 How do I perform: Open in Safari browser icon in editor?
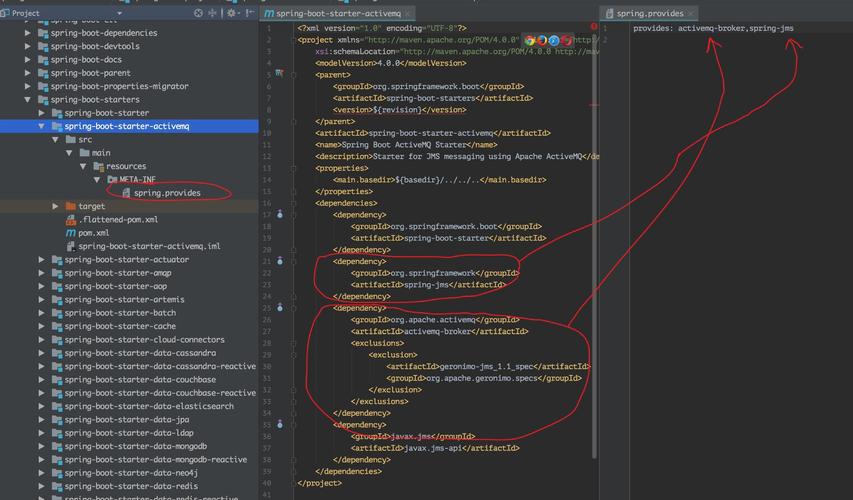[x=554, y=40]
